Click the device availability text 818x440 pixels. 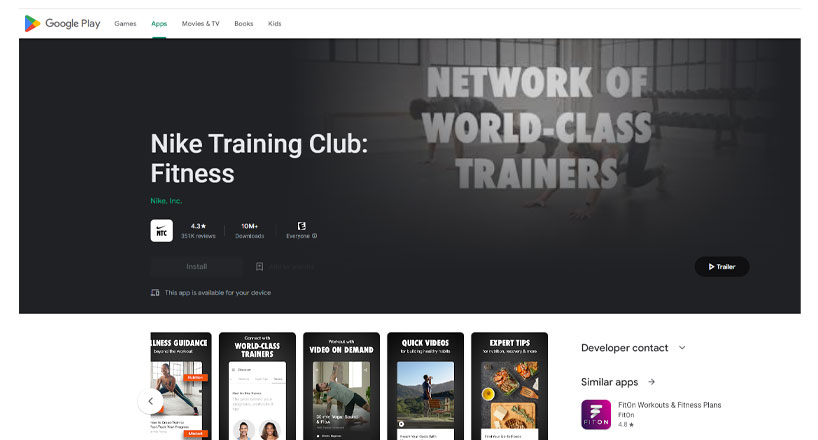pyautogui.click(x=218, y=293)
